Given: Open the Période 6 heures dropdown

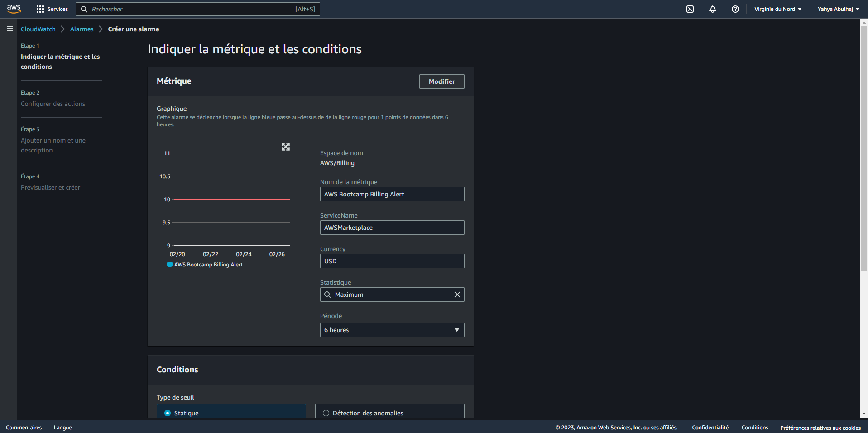Looking at the screenshot, I should [392, 330].
